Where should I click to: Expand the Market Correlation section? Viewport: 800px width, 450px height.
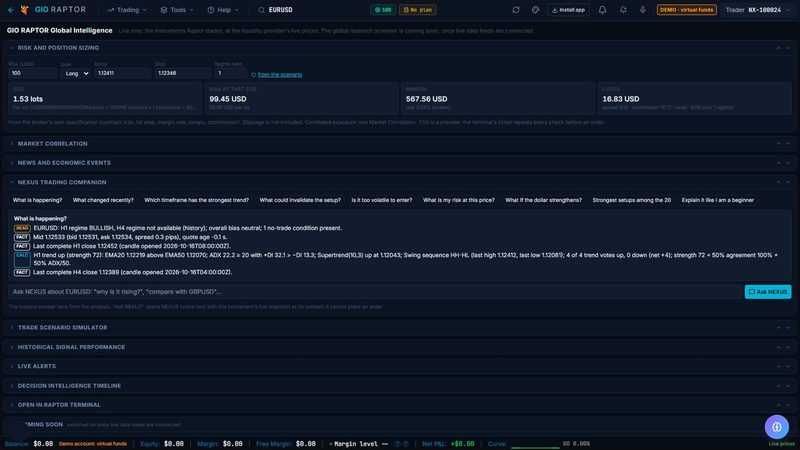click(x=12, y=144)
